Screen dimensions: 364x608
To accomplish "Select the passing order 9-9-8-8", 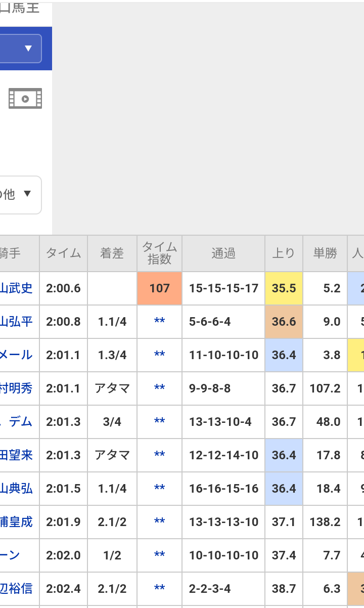I will point(210,388).
